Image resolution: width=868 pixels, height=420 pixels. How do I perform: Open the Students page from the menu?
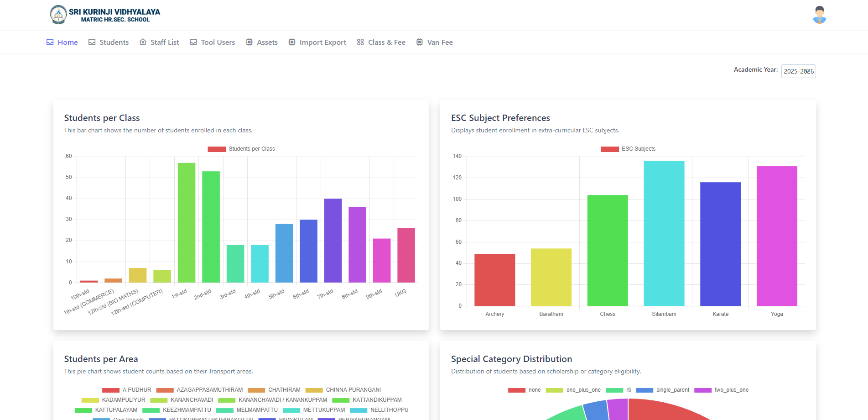pos(114,42)
